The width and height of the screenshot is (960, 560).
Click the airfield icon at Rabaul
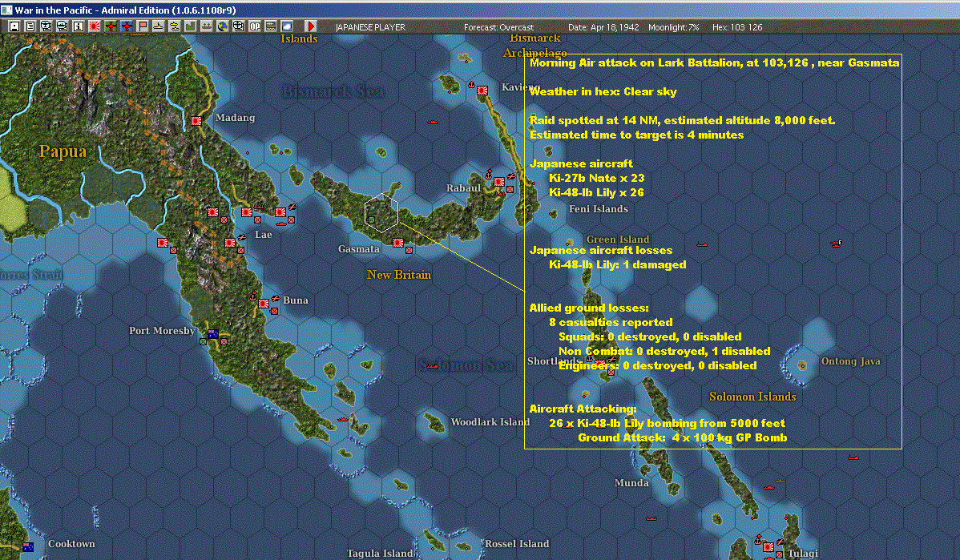pyautogui.click(x=510, y=177)
